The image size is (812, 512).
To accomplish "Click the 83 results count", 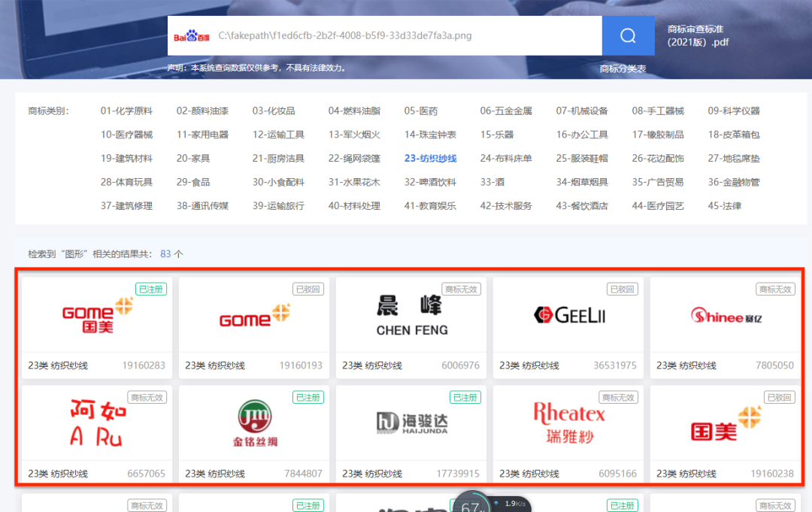I will 165,254.
